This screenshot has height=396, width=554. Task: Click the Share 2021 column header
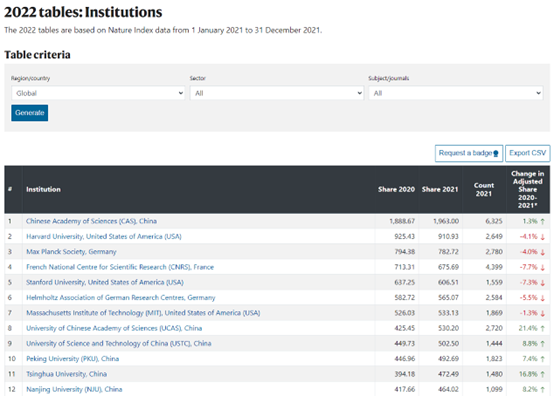coord(440,189)
